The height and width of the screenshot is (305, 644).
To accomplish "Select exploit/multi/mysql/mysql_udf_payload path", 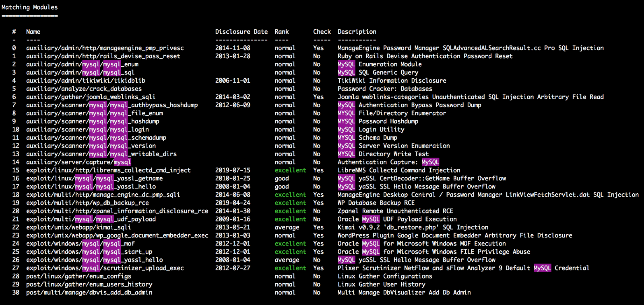I will point(91,219).
